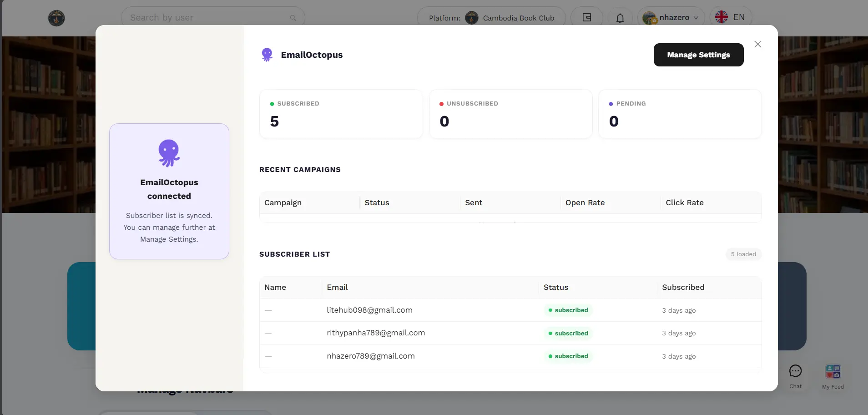This screenshot has width=868, height=415.
Task: Open the notifications bell
Action: click(620, 18)
